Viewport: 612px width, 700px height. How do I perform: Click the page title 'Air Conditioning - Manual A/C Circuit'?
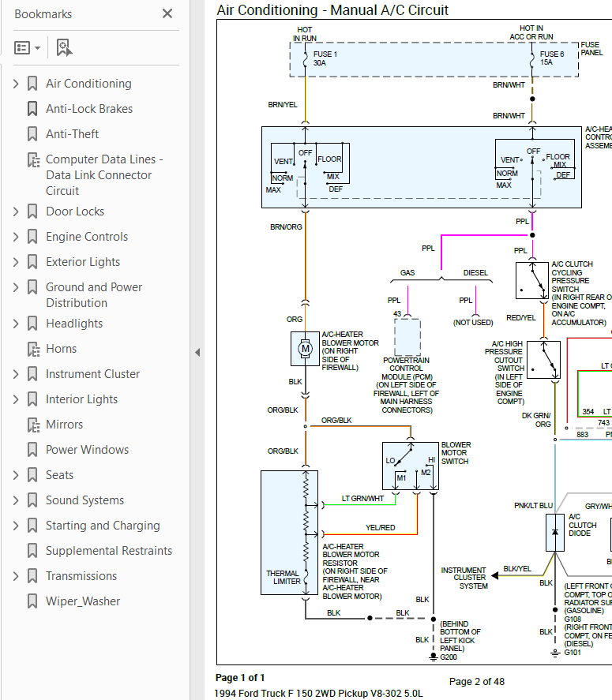(332, 9)
